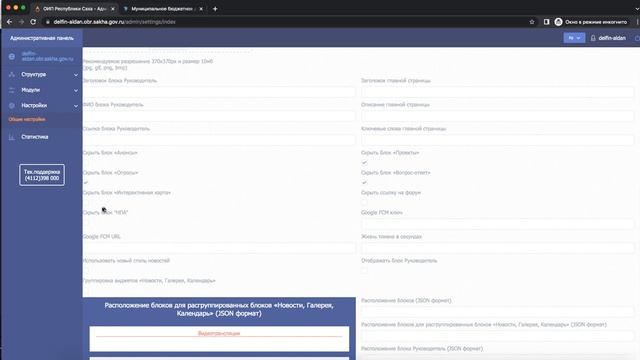The width and height of the screenshot is (640, 360).
Task: Click Скрыть блок «Интерактивная карта» label
Action: tap(127, 193)
